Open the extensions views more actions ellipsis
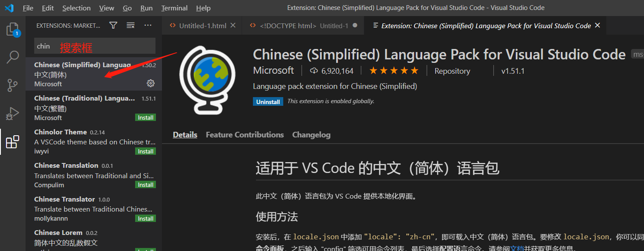Screen dimensions: 644x251 coord(148,26)
